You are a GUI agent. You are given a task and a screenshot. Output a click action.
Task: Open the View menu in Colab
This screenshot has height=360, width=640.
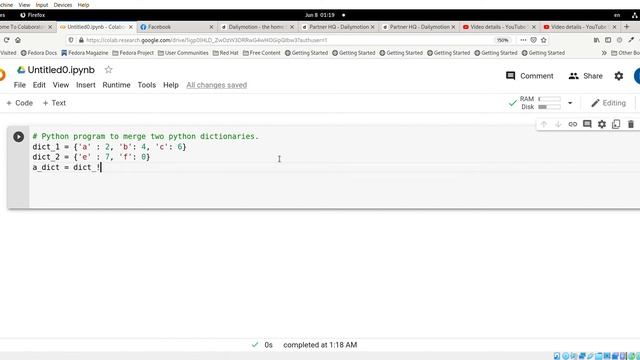coord(61,85)
